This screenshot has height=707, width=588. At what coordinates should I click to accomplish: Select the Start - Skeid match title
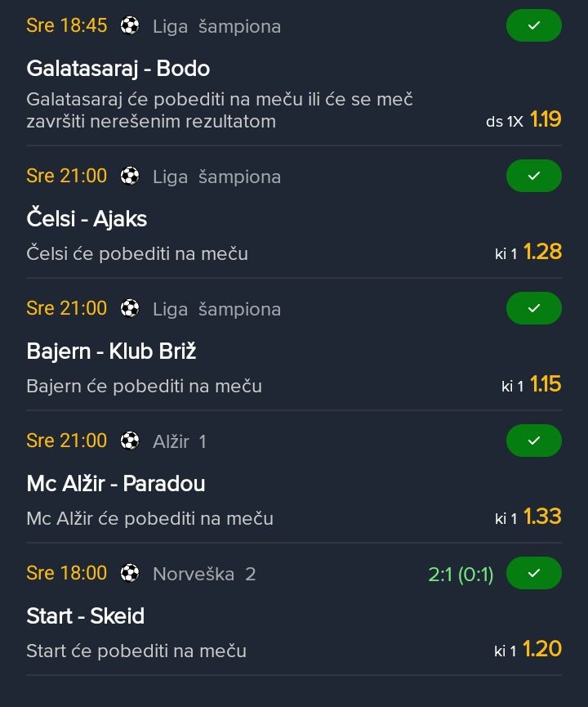85,615
